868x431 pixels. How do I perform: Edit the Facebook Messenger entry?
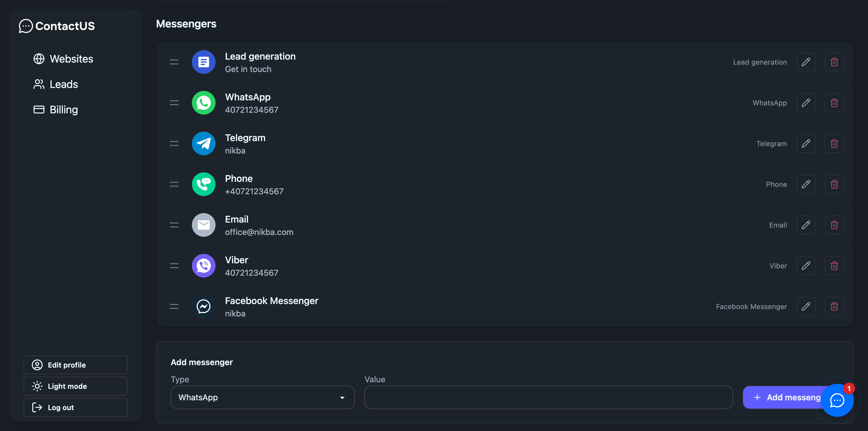(x=806, y=306)
